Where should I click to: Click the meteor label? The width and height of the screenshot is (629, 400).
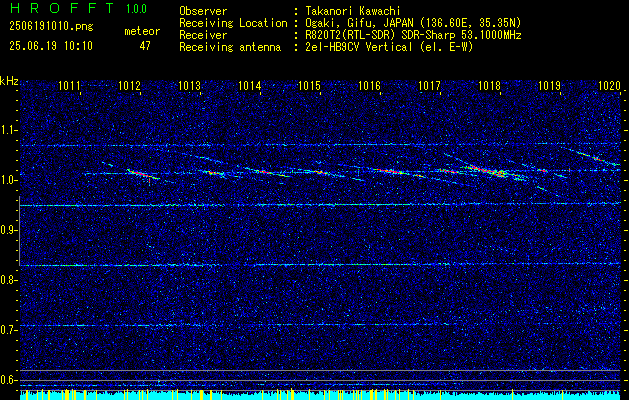tap(142, 31)
